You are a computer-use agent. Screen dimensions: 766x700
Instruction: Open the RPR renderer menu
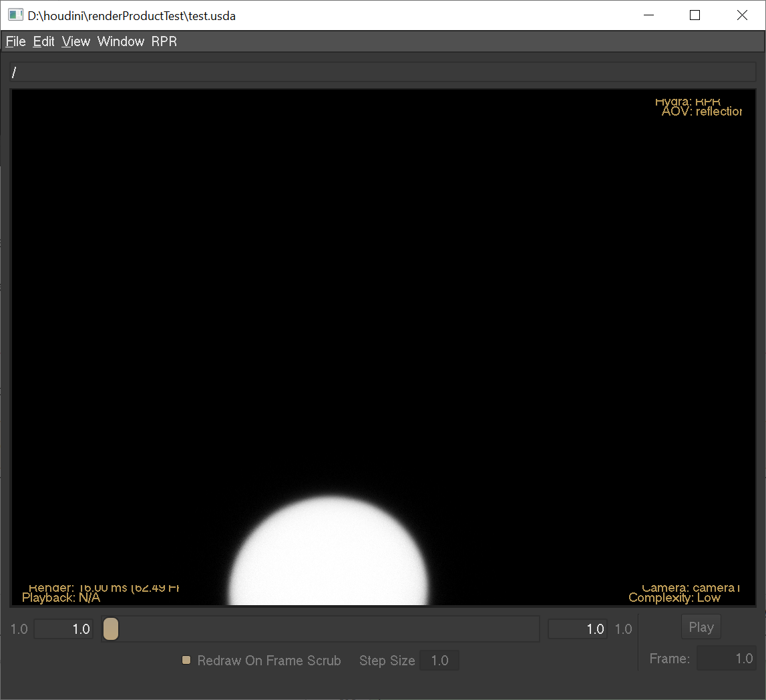click(x=164, y=41)
